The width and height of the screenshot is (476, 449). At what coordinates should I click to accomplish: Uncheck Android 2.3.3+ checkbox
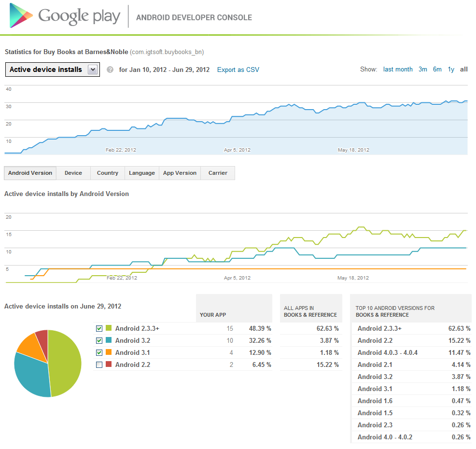click(x=99, y=328)
